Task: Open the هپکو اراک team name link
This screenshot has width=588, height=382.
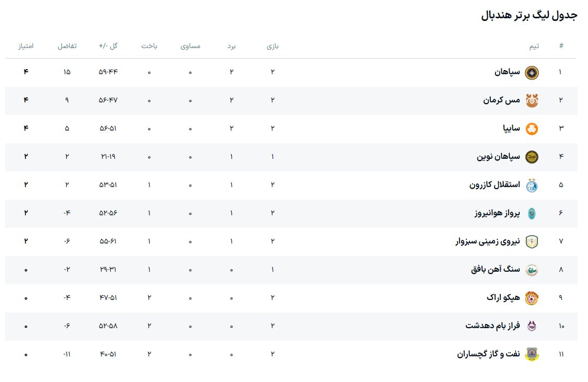Action: click(503, 298)
